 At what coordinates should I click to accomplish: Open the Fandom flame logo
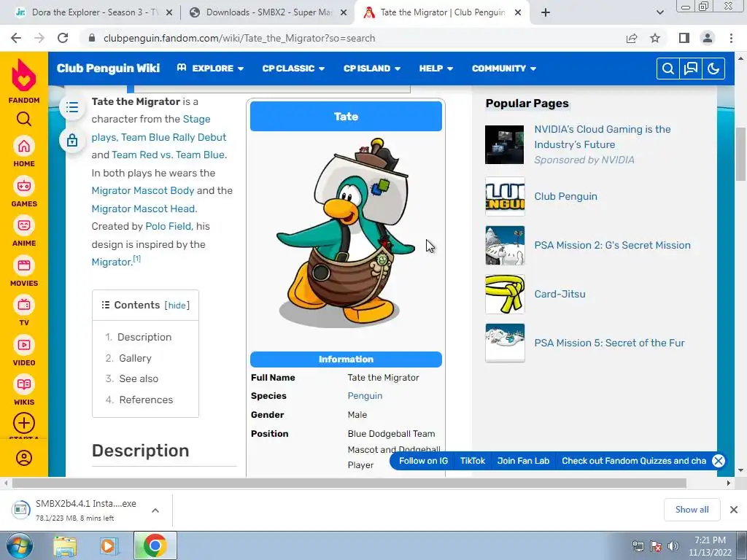click(x=24, y=75)
